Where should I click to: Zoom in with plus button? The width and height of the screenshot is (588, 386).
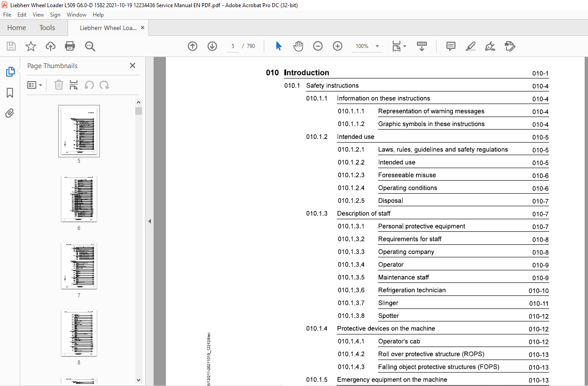pyautogui.click(x=338, y=46)
